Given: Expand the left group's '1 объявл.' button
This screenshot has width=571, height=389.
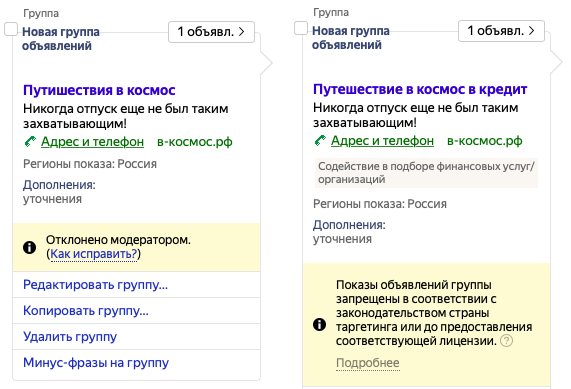Looking at the screenshot, I should click(x=211, y=32).
